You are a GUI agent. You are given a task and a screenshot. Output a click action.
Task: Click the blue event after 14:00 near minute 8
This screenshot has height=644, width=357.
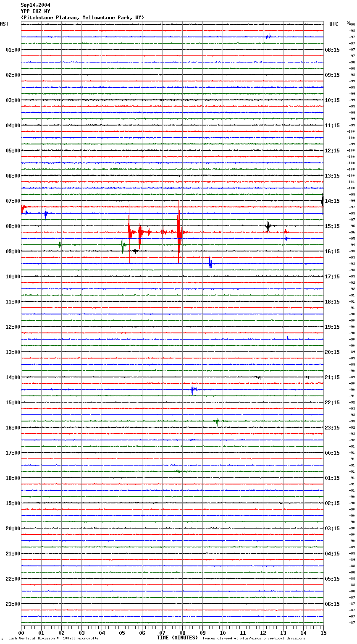click(193, 390)
